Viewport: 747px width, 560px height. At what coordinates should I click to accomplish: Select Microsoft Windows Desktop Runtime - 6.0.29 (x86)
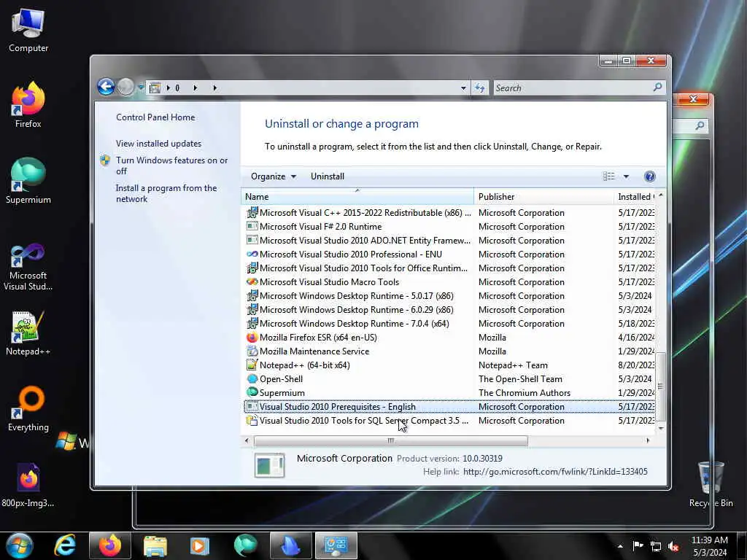449,309
